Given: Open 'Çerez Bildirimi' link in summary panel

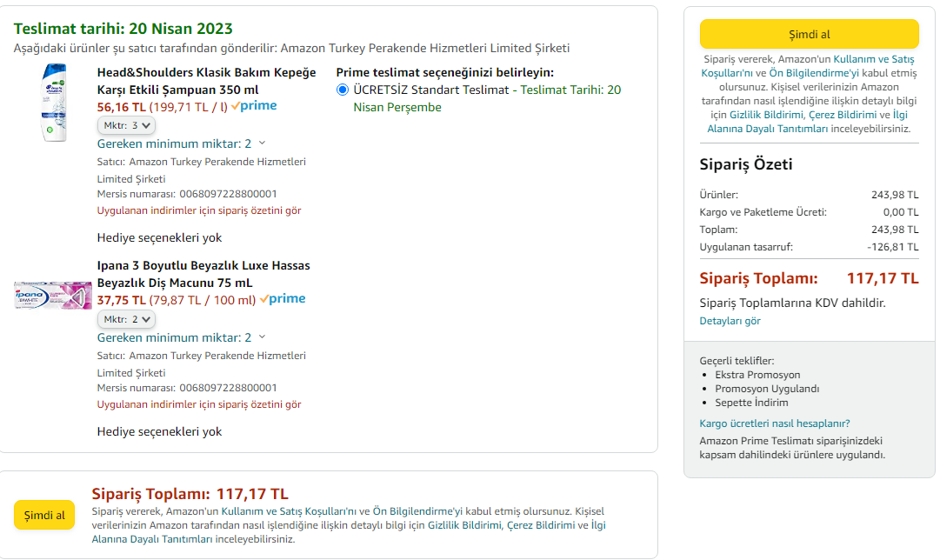Looking at the screenshot, I should (843, 115).
